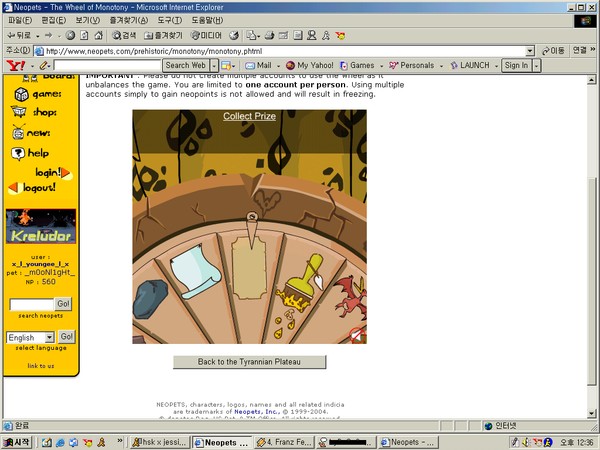
Task: Click the address bar URL field
Action: pos(280,51)
